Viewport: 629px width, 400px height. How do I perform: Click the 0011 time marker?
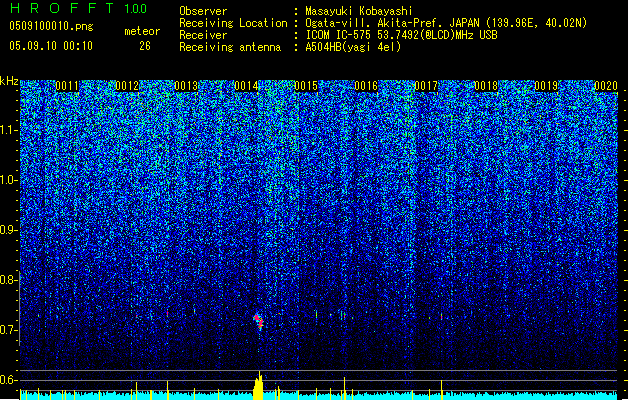tap(67, 86)
